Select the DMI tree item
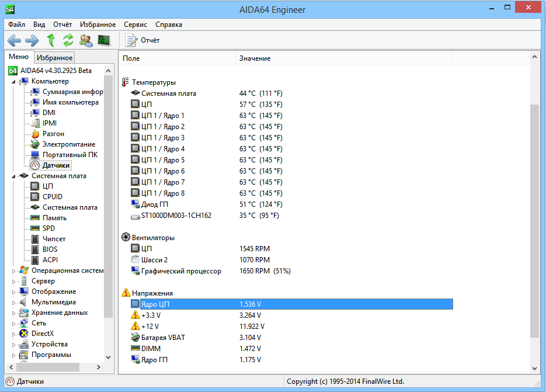The height and width of the screenshot is (392, 546). pyautogui.click(x=48, y=113)
